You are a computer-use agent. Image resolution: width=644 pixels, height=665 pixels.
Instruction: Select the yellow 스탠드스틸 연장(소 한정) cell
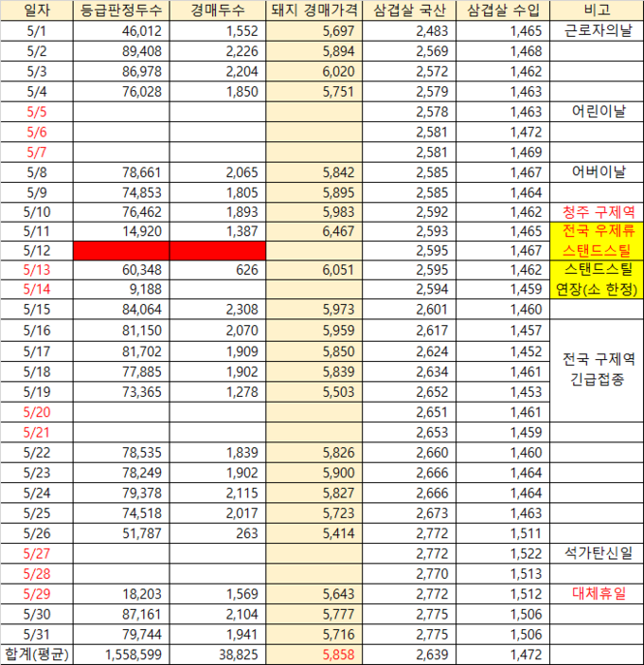coord(597,279)
